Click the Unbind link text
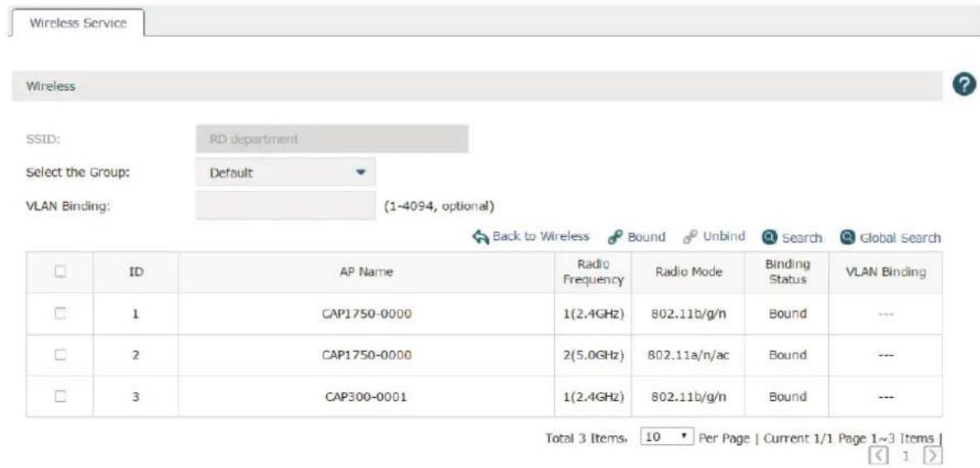Image resolution: width=980 pixels, height=468 pixels. pyautogui.click(x=724, y=237)
